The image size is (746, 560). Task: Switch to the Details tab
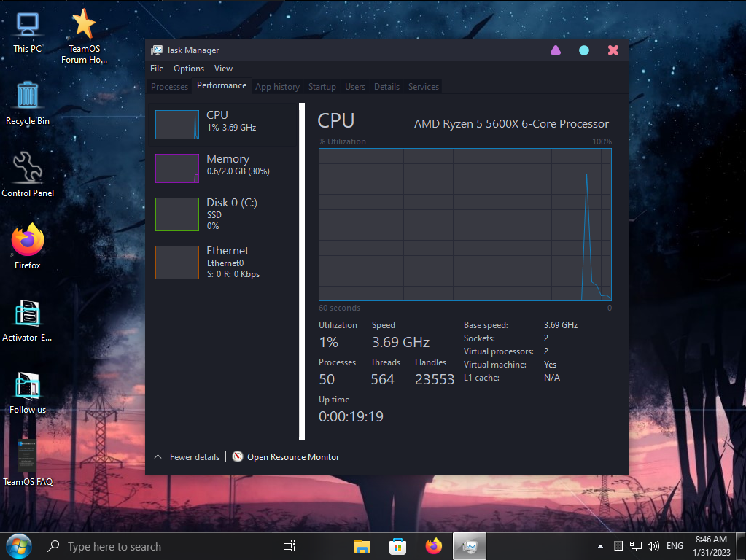386,87
